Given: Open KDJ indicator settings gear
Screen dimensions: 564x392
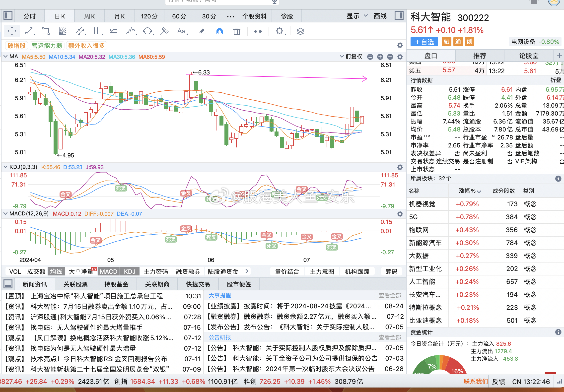Looking at the screenshot, I should [400, 167].
